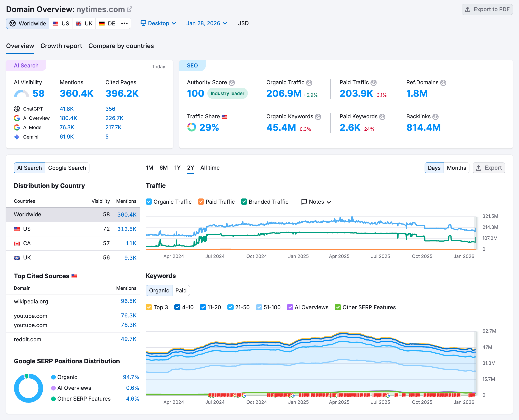
Task: Open the Paid keywords tab
Action: tap(181, 290)
